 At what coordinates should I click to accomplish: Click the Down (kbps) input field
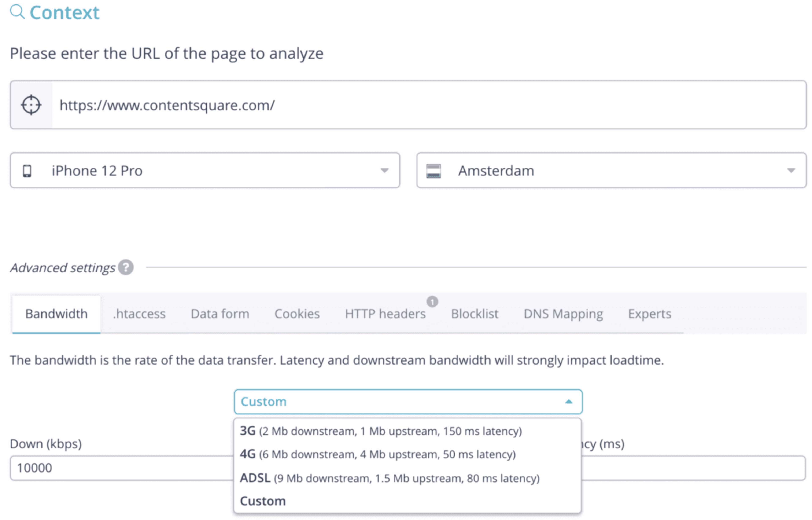[x=122, y=468]
